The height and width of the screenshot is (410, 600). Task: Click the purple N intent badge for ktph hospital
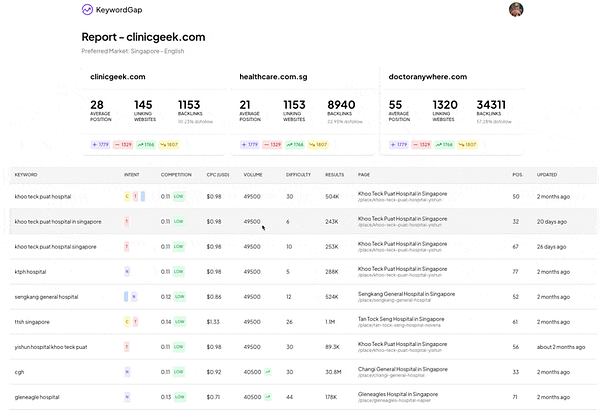click(x=127, y=272)
